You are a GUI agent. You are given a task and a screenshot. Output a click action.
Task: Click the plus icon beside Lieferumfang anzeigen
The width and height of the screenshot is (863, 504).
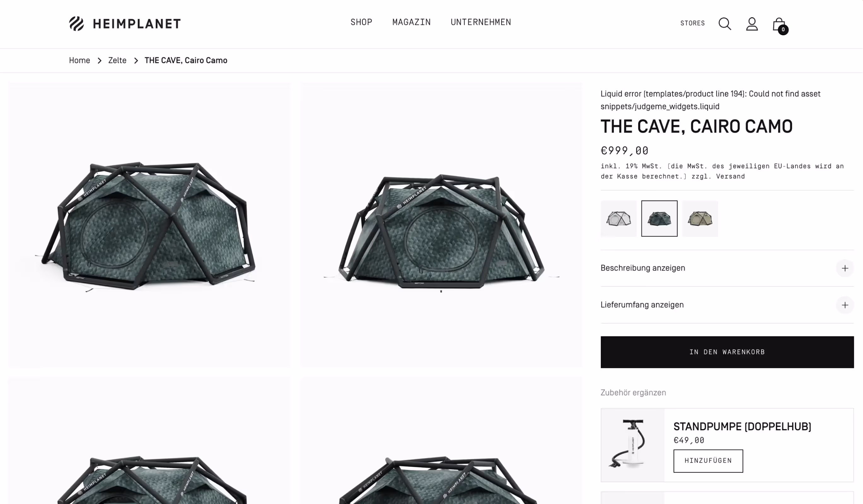tap(845, 305)
